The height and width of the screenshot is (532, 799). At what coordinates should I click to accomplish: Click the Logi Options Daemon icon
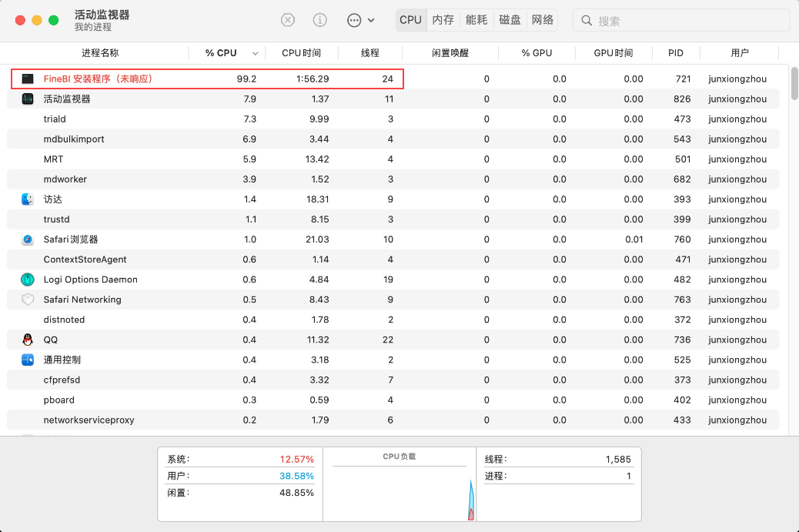coord(28,279)
